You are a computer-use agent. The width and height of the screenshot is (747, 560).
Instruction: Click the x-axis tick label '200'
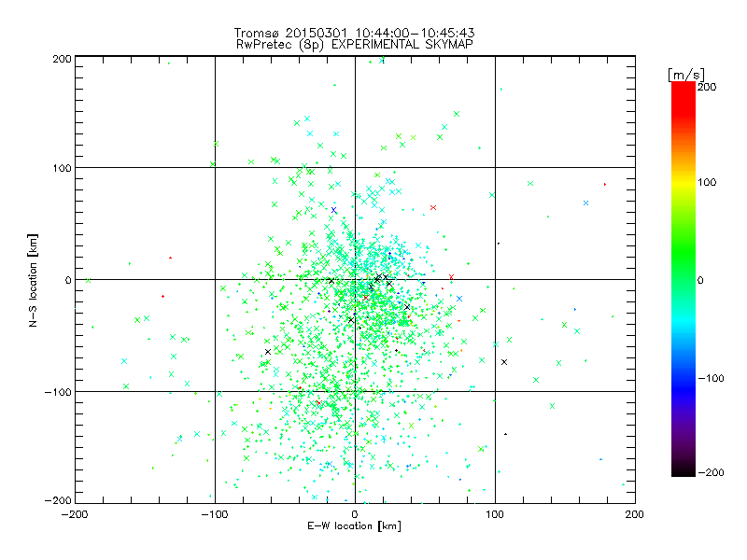click(635, 515)
